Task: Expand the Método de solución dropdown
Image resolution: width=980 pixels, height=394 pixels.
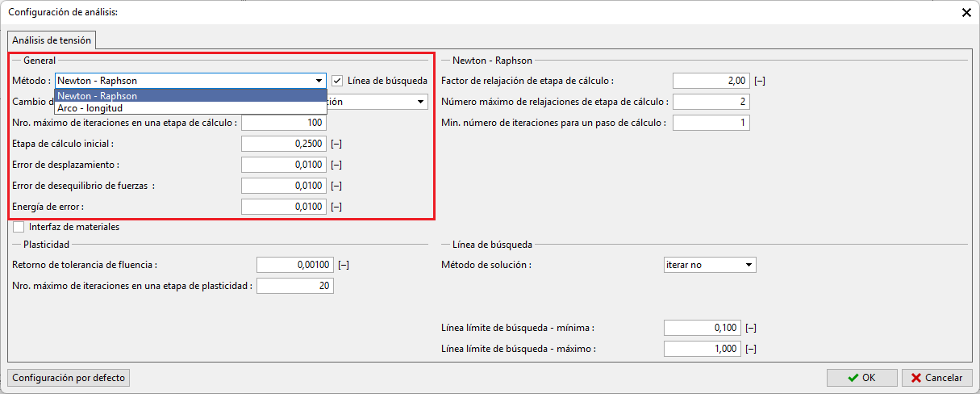Action: point(749,265)
